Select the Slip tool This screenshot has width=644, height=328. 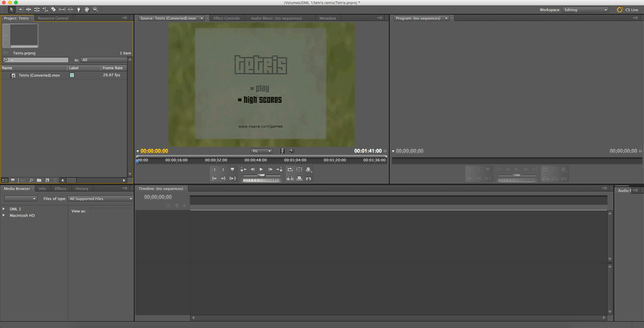[x=62, y=9]
